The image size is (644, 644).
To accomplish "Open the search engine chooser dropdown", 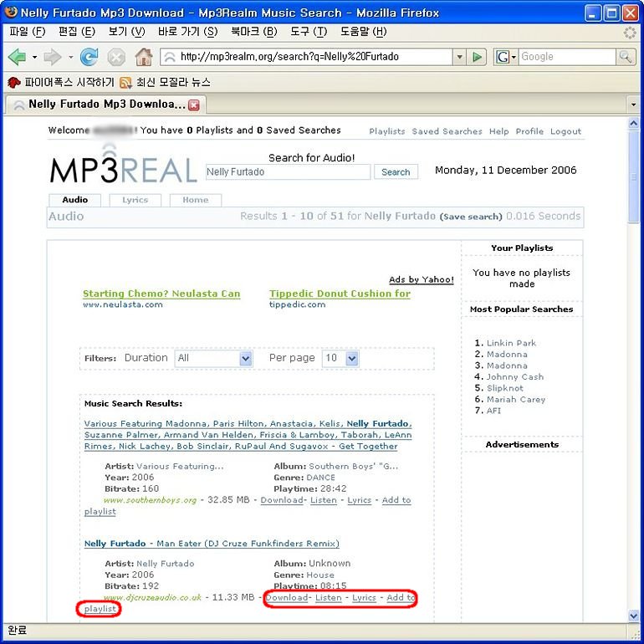I will [x=514, y=57].
